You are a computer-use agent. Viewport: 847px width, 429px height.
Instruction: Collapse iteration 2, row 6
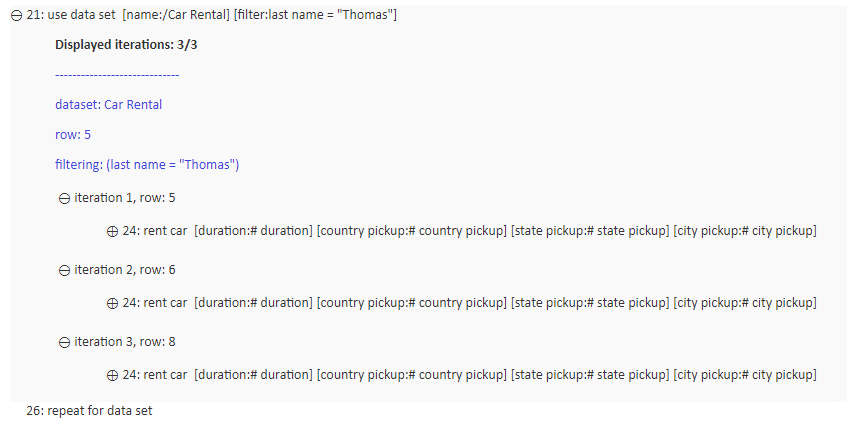[64, 271]
